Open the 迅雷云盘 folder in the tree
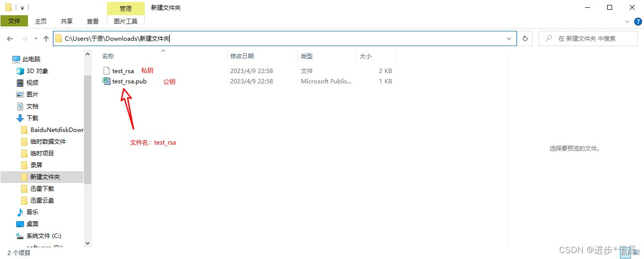This screenshot has height=259, width=644. click(42, 201)
